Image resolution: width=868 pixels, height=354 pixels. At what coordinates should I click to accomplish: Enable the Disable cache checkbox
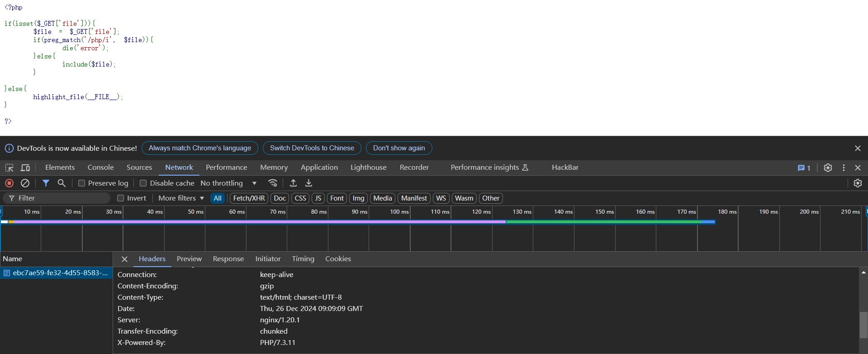pos(143,183)
